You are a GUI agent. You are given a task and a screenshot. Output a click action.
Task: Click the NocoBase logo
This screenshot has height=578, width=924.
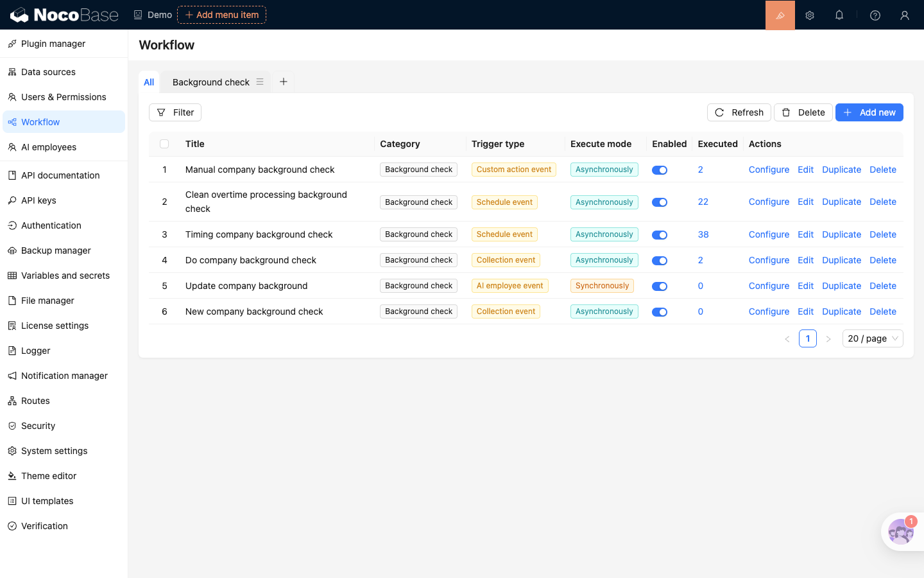64,15
